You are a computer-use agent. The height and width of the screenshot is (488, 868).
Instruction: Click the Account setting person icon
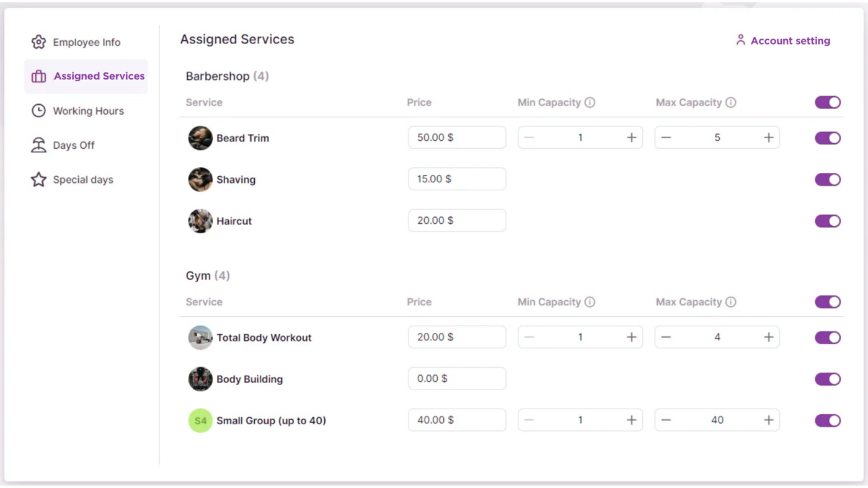(x=740, y=40)
